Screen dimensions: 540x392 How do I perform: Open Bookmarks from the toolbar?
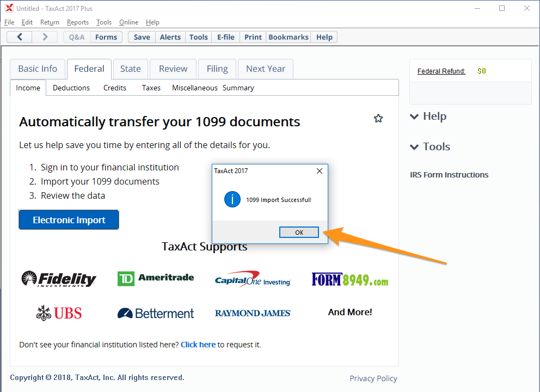point(289,37)
